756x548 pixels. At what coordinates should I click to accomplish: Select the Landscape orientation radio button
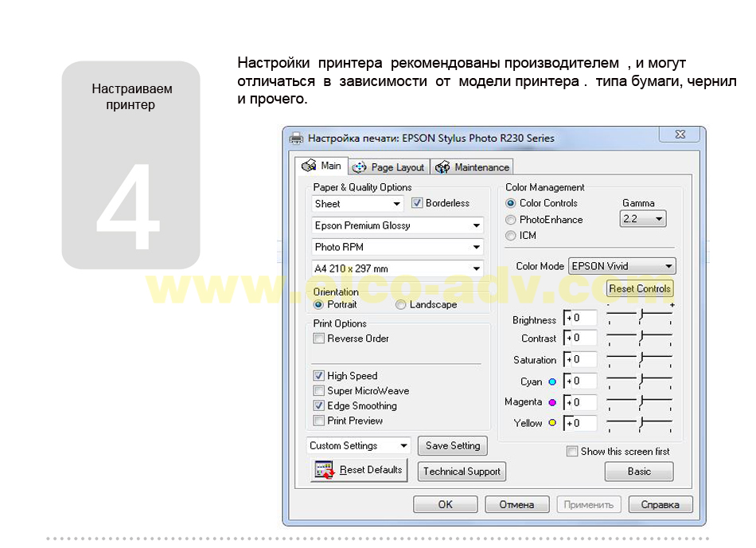400,304
